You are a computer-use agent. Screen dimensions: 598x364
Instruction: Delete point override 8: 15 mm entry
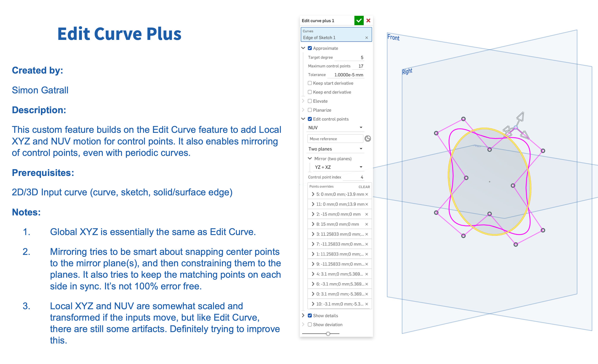[x=367, y=224]
